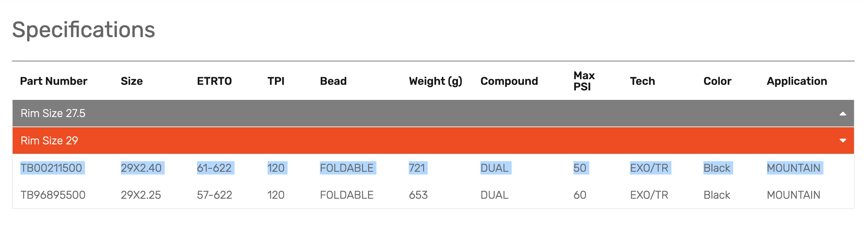Click the Specifications heading

(x=84, y=29)
